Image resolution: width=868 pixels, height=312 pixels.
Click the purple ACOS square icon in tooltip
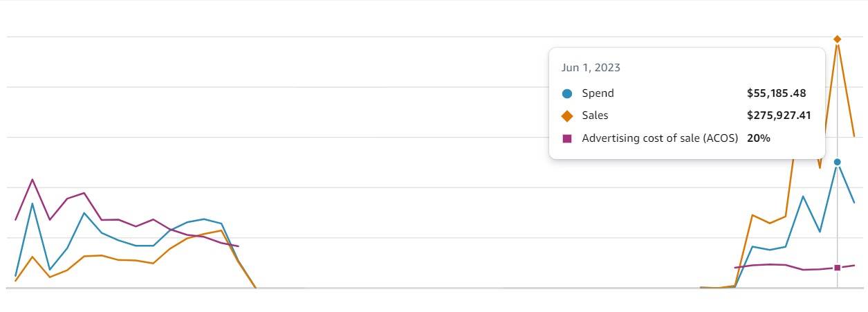click(x=567, y=138)
